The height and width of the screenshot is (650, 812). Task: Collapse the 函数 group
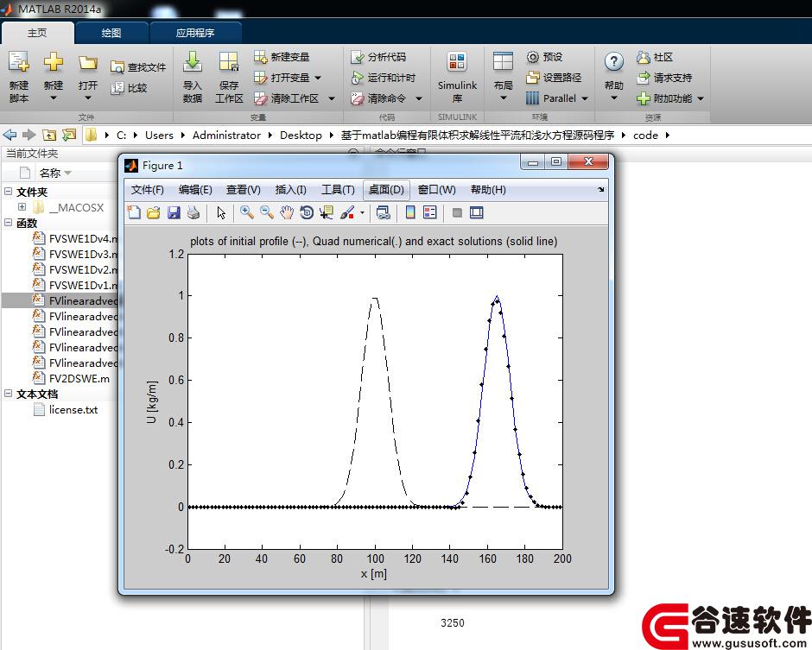click(9, 223)
